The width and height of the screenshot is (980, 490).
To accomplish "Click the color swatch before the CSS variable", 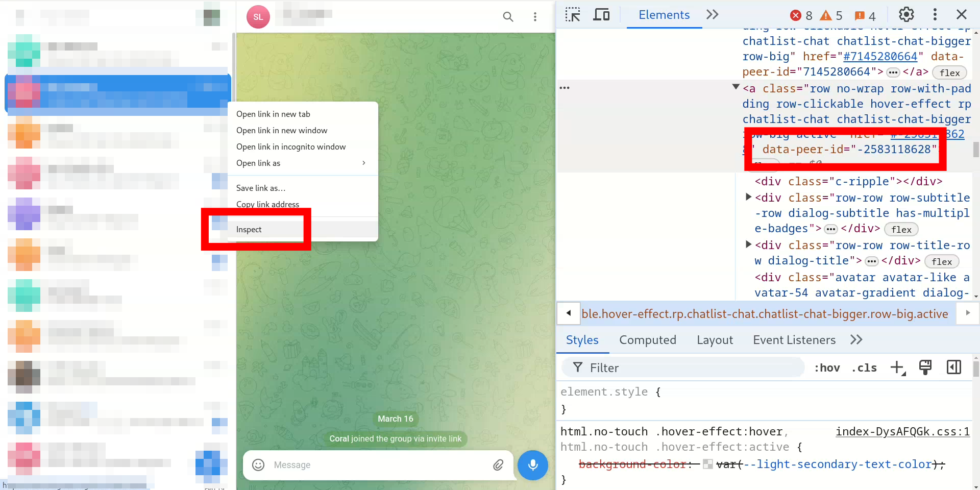I will pyautogui.click(x=707, y=464).
